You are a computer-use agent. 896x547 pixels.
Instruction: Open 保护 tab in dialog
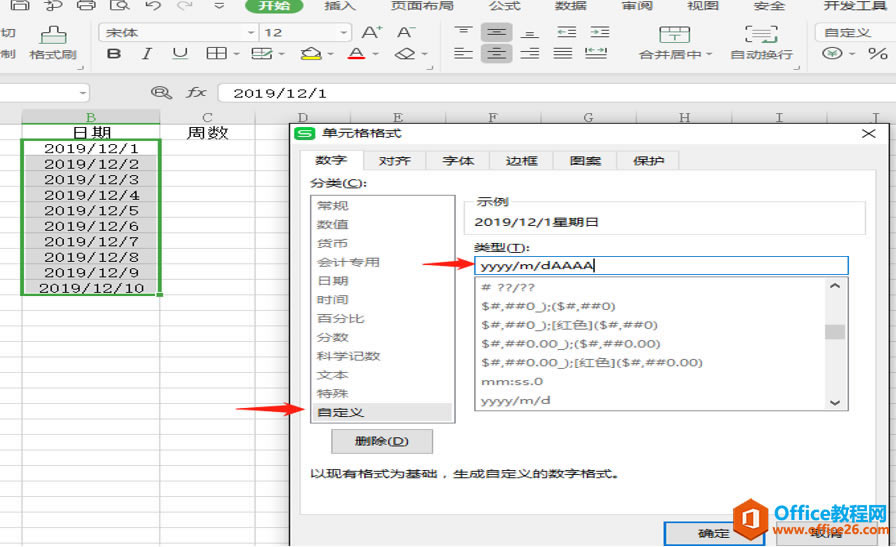[x=649, y=161]
